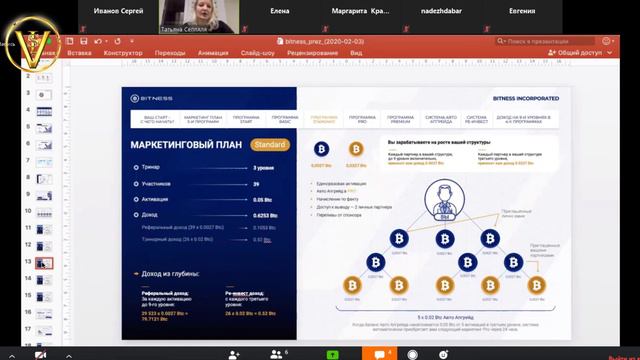
Task: Click the gold Bitcoin coin icon in slide header
Action: [x=356, y=149]
